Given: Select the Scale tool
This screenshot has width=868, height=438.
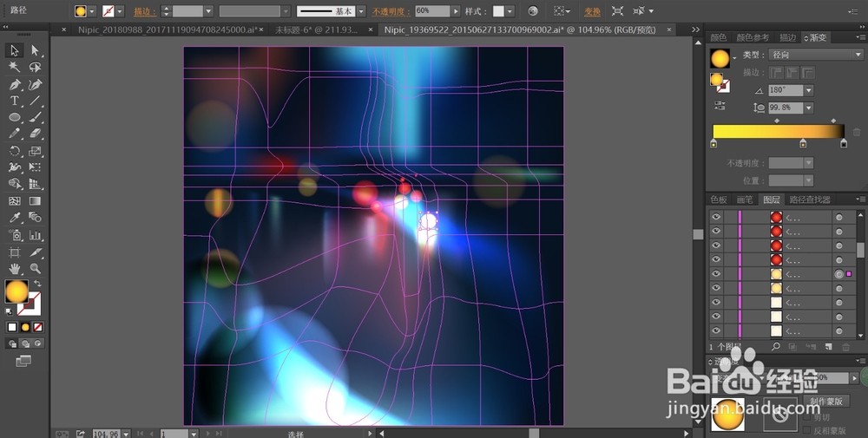Looking at the screenshot, I should pos(35,151).
